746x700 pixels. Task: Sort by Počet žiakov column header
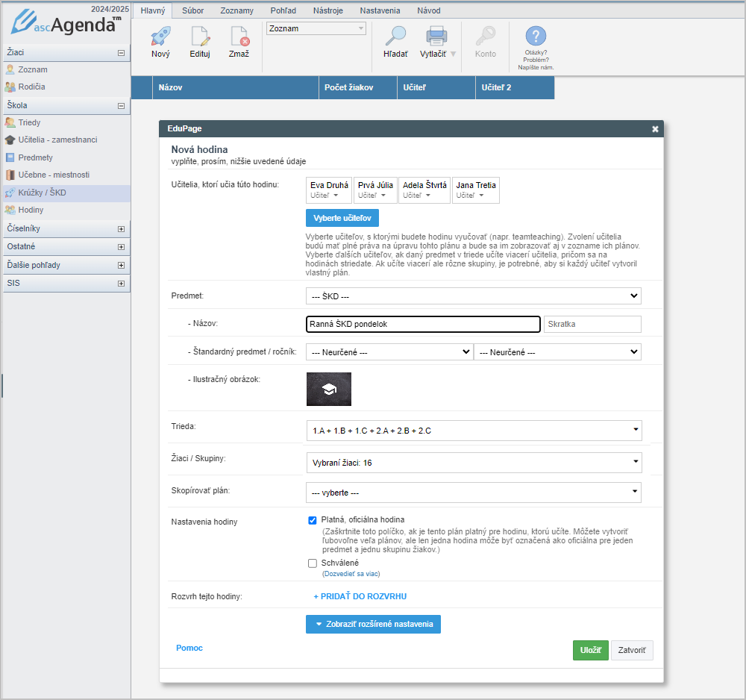358,87
